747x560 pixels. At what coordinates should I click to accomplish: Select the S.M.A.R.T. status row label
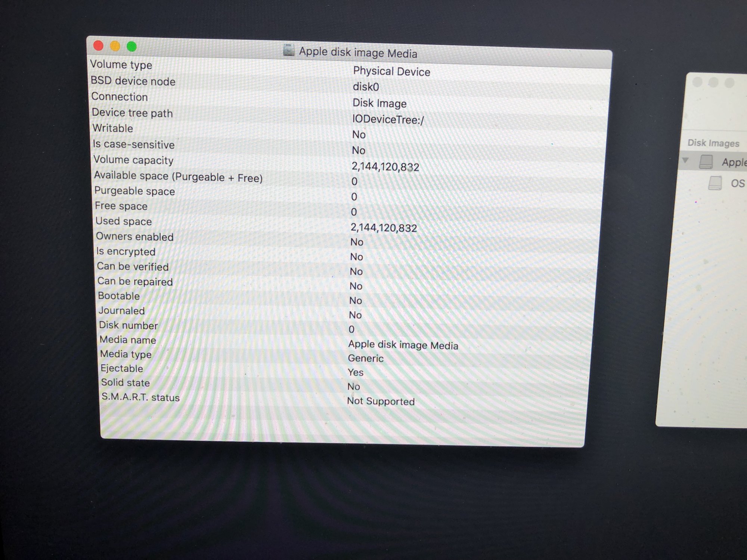(140, 397)
